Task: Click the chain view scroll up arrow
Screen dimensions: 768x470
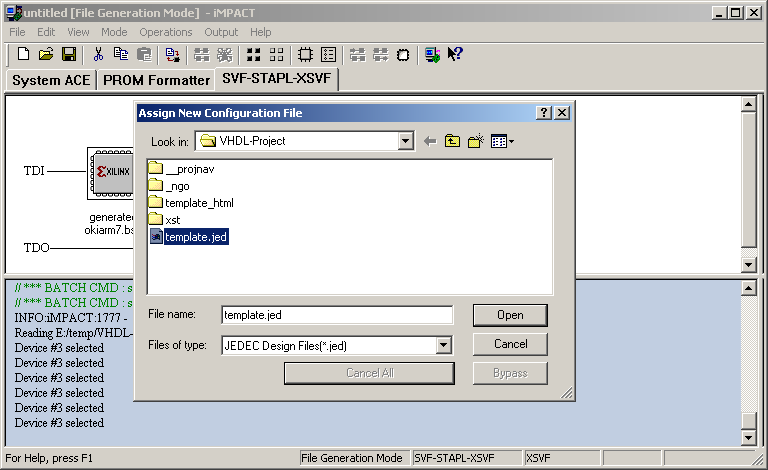Action: pos(748,104)
